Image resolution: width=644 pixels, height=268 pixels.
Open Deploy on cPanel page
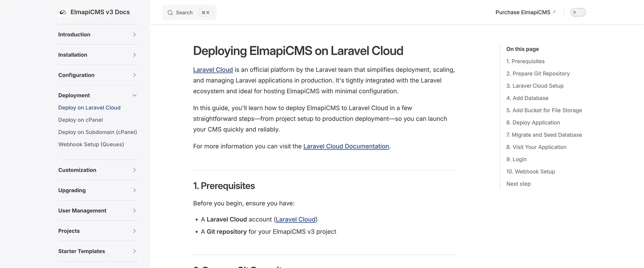pyautogui.click(x=80, y=120)
